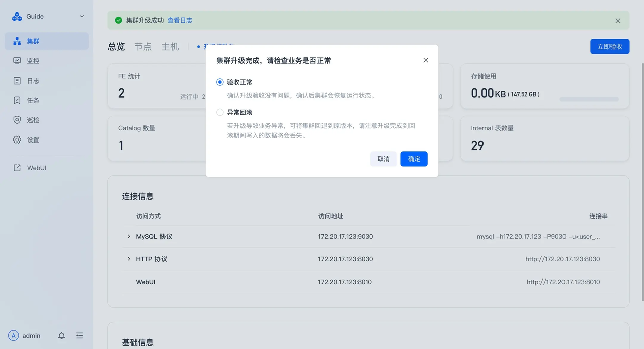The image size is (644, 349).
Task: Click the mysql connection string text
Action: pyautogui.click(x=538, y=236)
